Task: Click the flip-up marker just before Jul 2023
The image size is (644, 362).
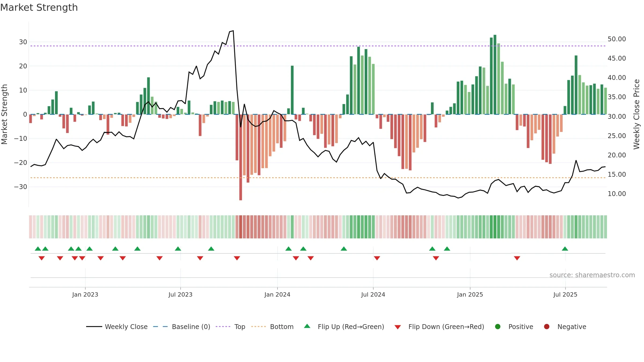Action: click(x=178, y=249)
